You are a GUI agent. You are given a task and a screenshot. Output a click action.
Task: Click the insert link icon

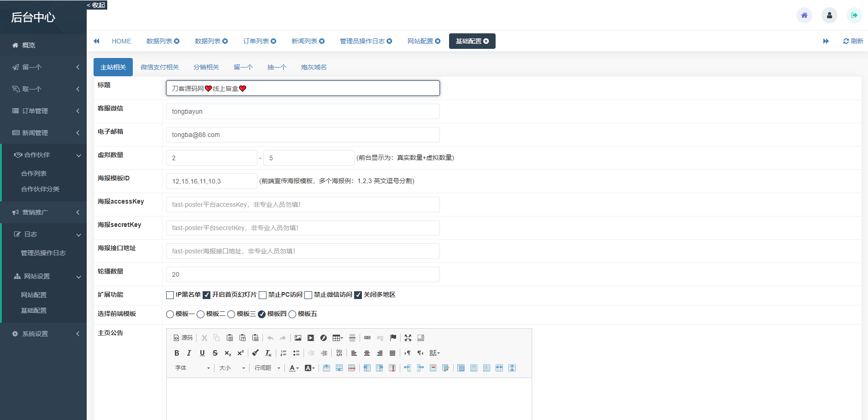[x=367, y=338]
